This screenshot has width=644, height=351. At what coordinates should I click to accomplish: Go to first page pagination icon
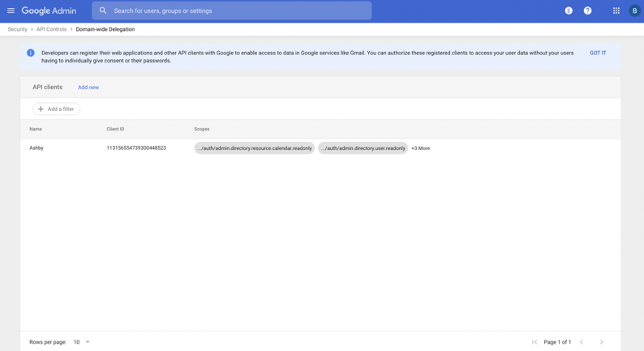(x=535, y=342)
